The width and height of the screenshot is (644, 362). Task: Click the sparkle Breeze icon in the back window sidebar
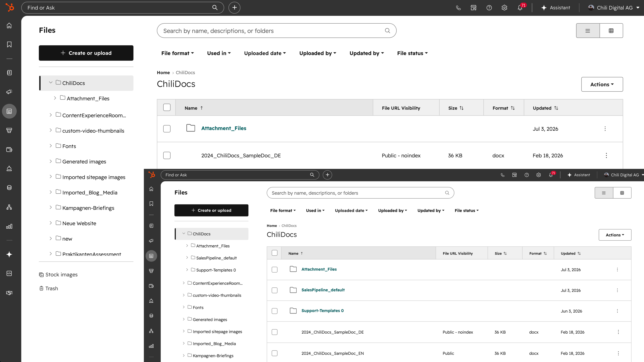(9, 254)
